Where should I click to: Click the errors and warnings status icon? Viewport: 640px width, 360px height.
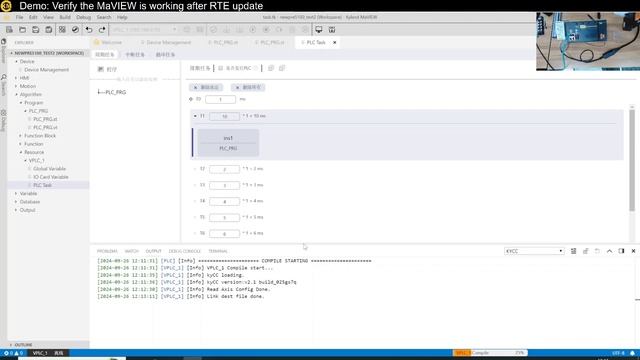(x=13, y=353)
